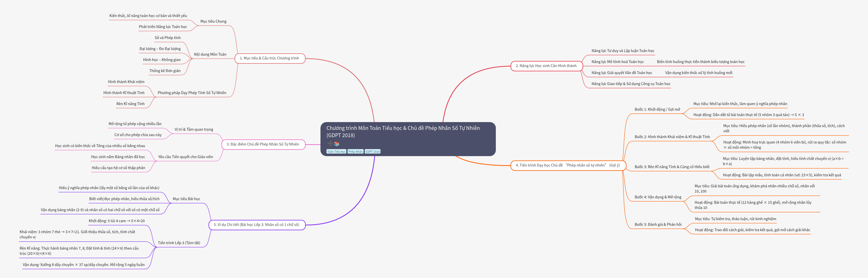
Task: Click the books emoji icon in central node
Action: pyautogui.click(x=337, y=144)
